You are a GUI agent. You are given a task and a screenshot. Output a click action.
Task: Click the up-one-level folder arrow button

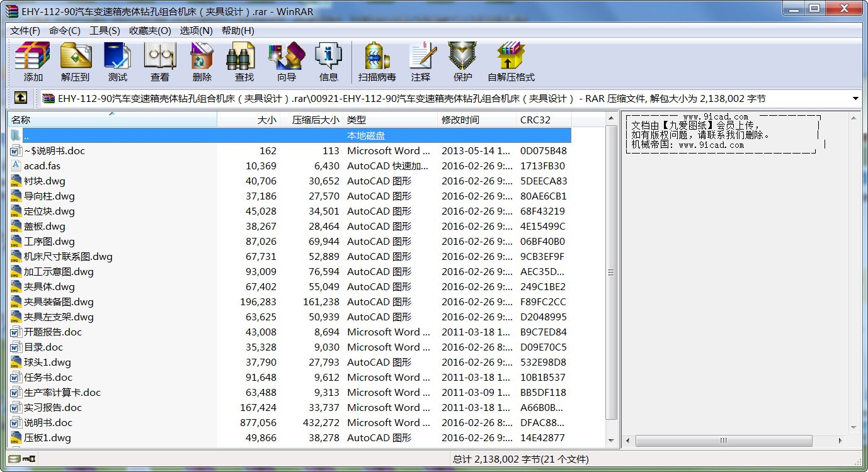click(21, 98)
